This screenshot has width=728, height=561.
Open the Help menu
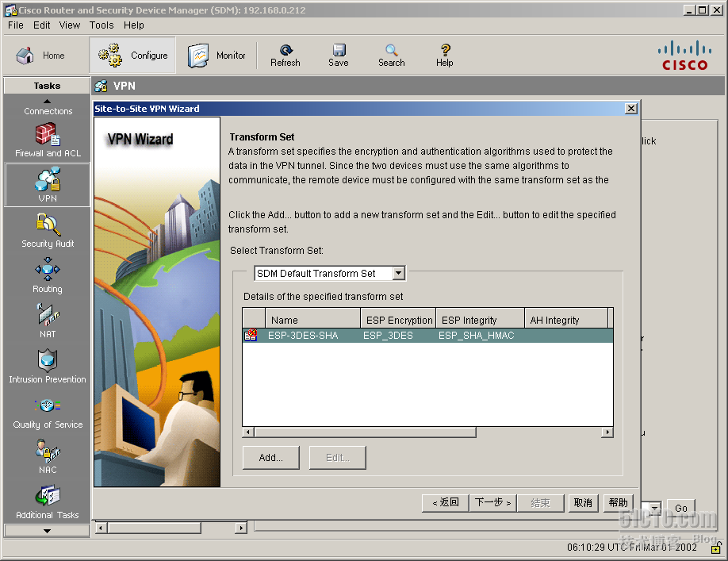coord(134,25)
